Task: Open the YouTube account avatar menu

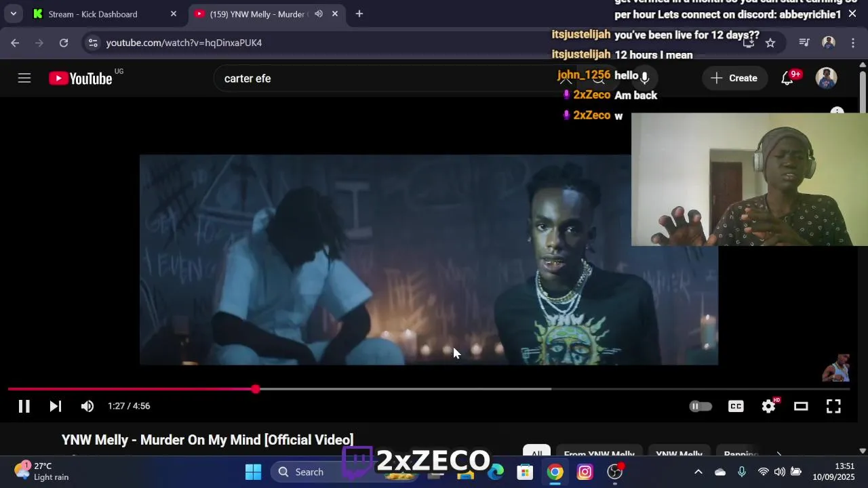Action: [826, 78]
